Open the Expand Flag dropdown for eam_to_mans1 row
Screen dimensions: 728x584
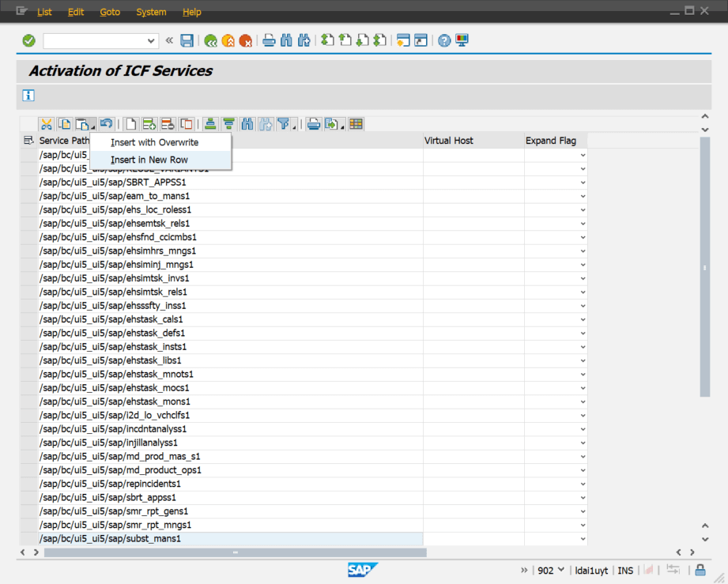tap(583, 196)
